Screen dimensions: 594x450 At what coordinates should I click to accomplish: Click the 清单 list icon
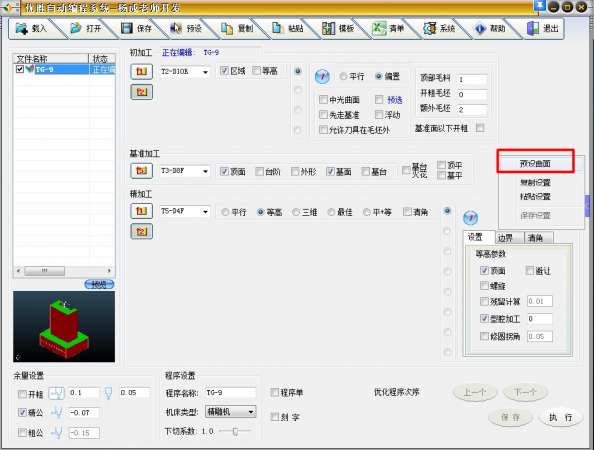point(378,28)
